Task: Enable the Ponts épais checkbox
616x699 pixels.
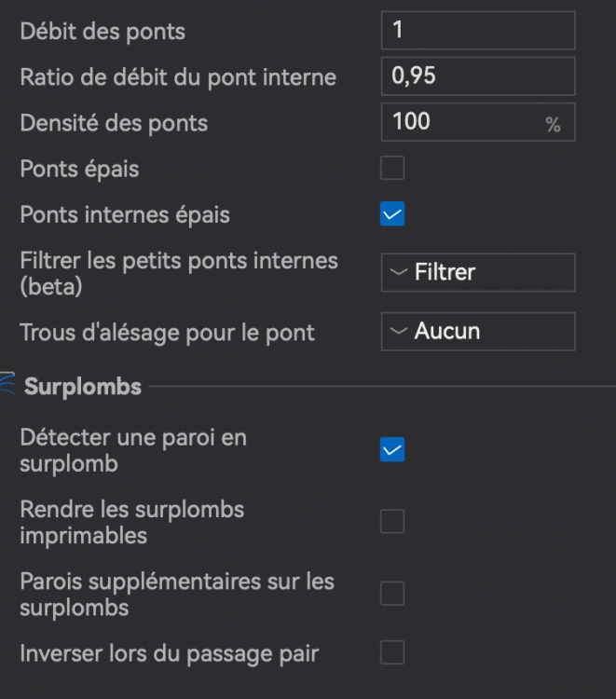Action: click(392, 169)
